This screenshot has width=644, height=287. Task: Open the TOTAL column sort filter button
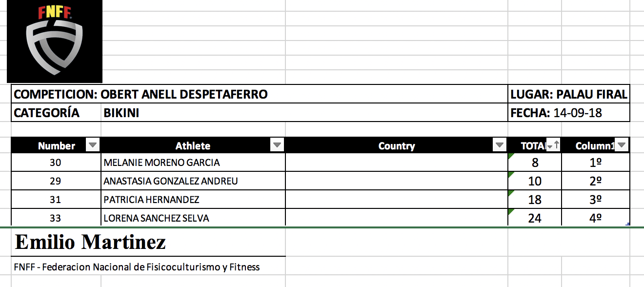(x=553, y=145)
